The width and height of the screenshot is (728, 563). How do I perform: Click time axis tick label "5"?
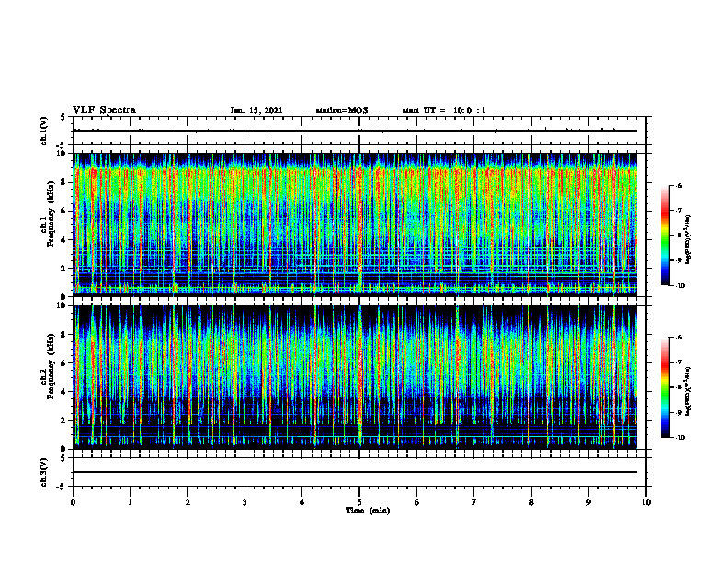[x=359, y=502]
